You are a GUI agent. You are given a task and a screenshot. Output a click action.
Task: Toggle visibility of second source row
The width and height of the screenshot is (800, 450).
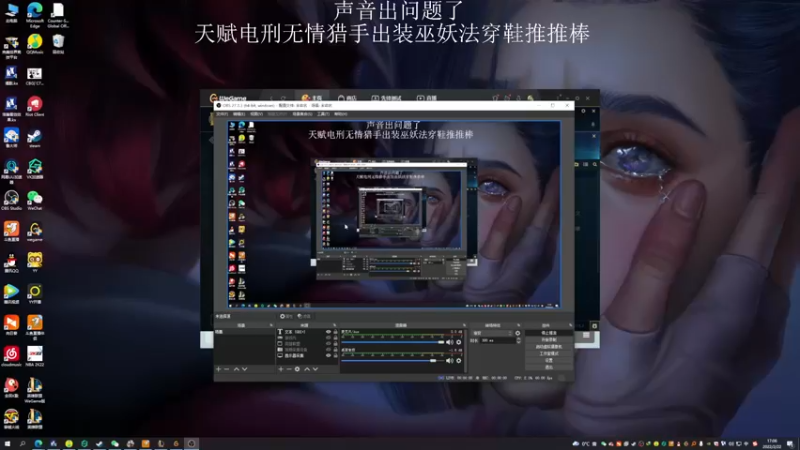(x=328, y=338)
